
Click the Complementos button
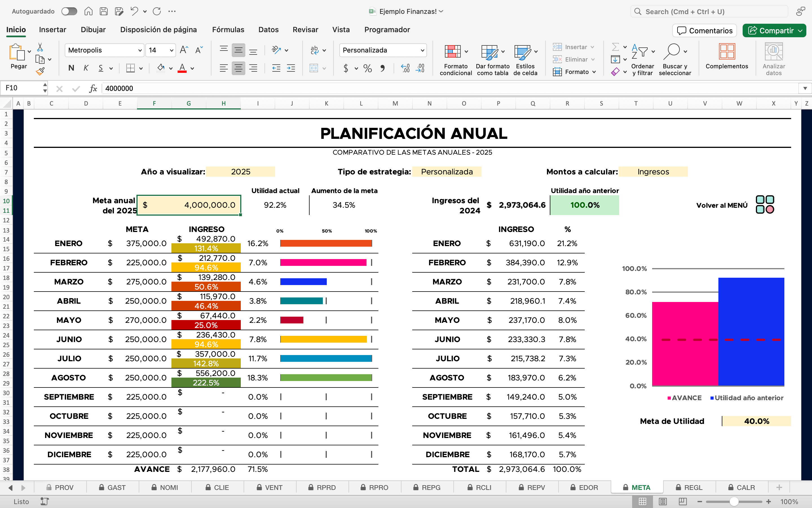[727, 56]
